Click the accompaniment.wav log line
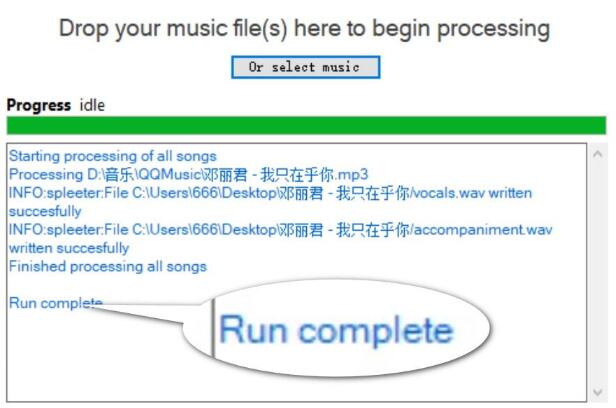The width and height of the screenshot is (616, 408). pyautogui.click(x=280, y=229)
